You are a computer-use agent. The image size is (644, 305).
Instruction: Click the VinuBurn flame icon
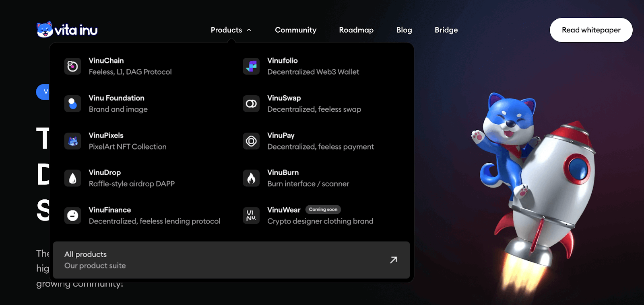coord(251,178)
